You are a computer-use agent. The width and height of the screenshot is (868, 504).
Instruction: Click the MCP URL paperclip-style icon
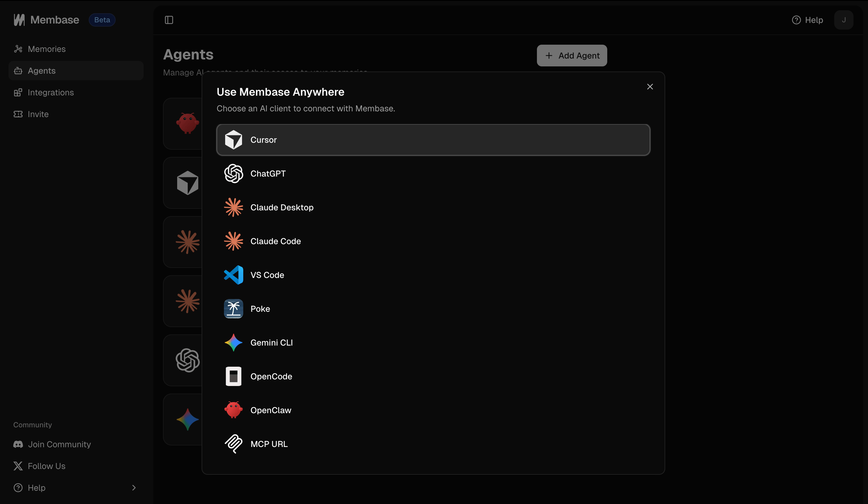click(x=234, y=444)
